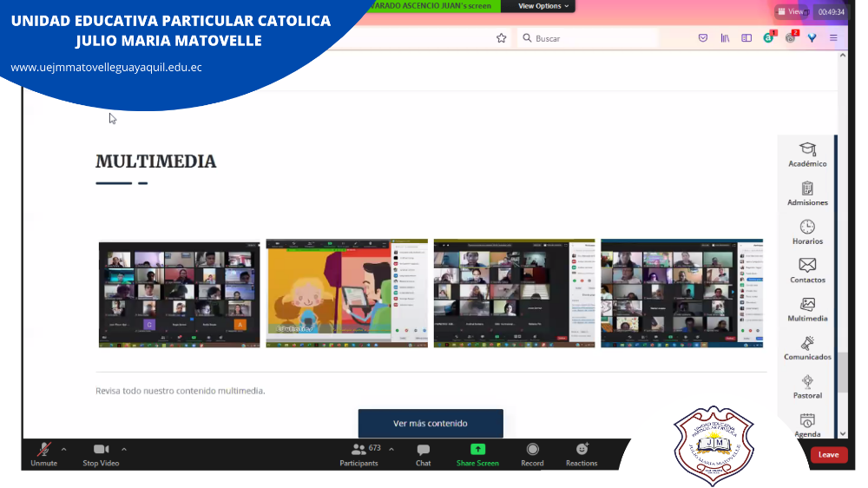Open browser Library icon
868x488 pixels.
[725, 37]
